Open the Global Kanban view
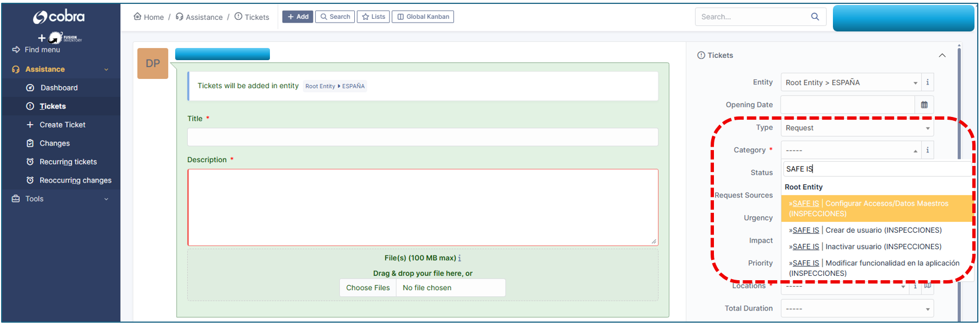The height and width of the screenshot is (326, 980). pyautogui.click(x=423, y=17)
